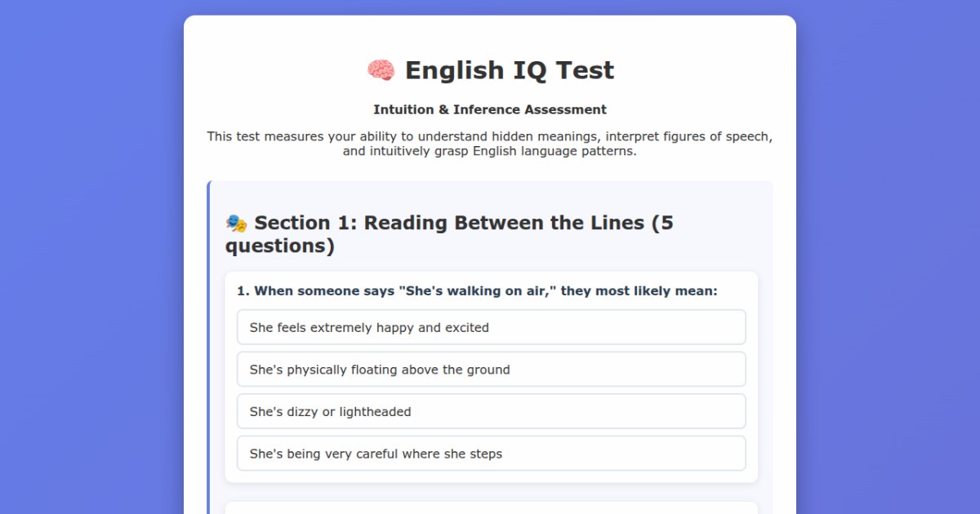Click the brain emoji beside the title
Image resolution: width=980 pixels, height=514 pixels.
381,70
